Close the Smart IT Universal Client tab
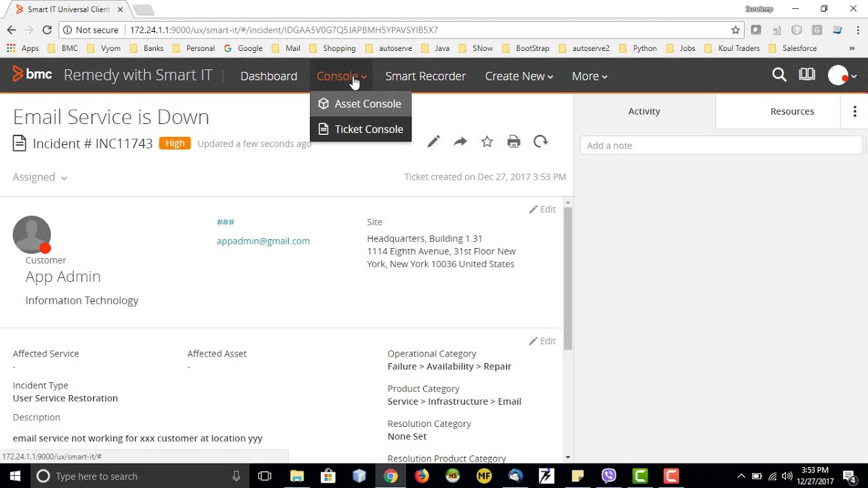The height and width of the screenshot is (488, 868). point(120,9)
